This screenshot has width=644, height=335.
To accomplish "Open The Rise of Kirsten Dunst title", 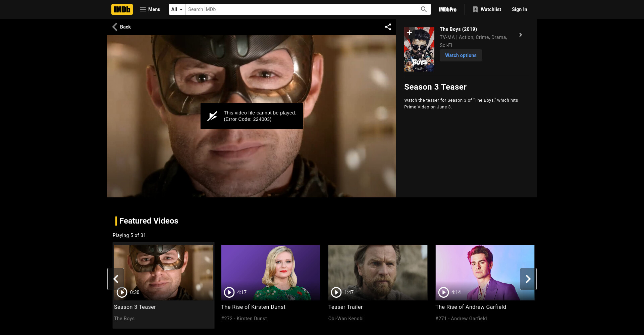I will pyautogui.click(x=253, y=307).
